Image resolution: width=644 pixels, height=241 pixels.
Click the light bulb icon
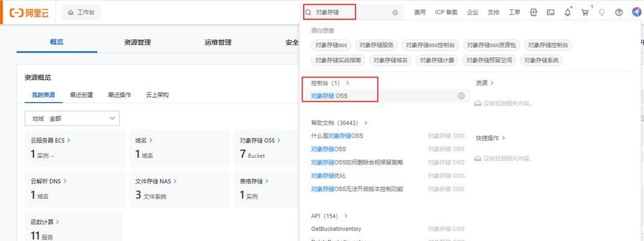602,12
